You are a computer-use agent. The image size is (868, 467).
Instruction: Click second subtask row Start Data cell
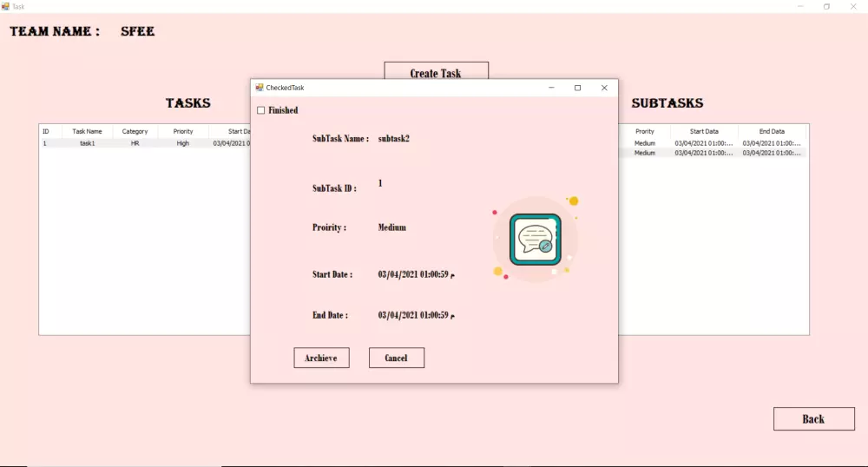pos(704,154)
